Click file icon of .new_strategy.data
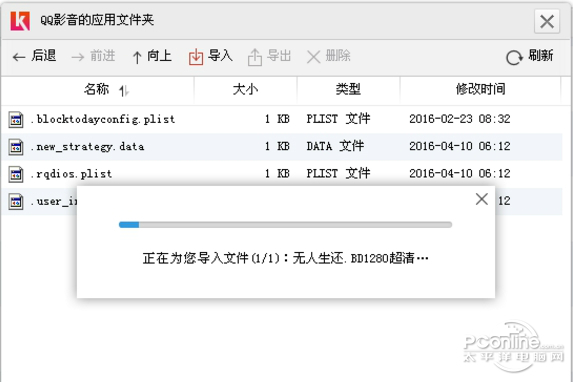This screenshot has height=382, width=573. (x=16, y=147)
